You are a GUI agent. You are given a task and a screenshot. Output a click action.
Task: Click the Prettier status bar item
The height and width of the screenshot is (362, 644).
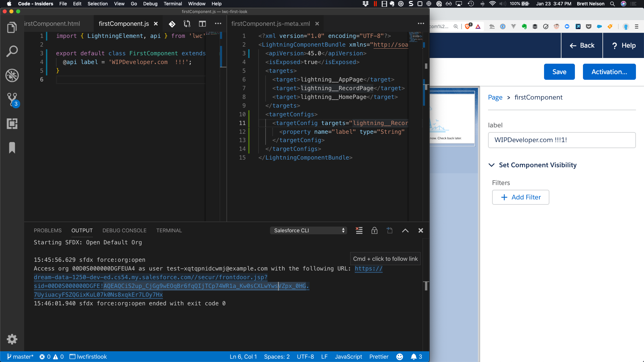pyautogui.click(x=379, y=357)
